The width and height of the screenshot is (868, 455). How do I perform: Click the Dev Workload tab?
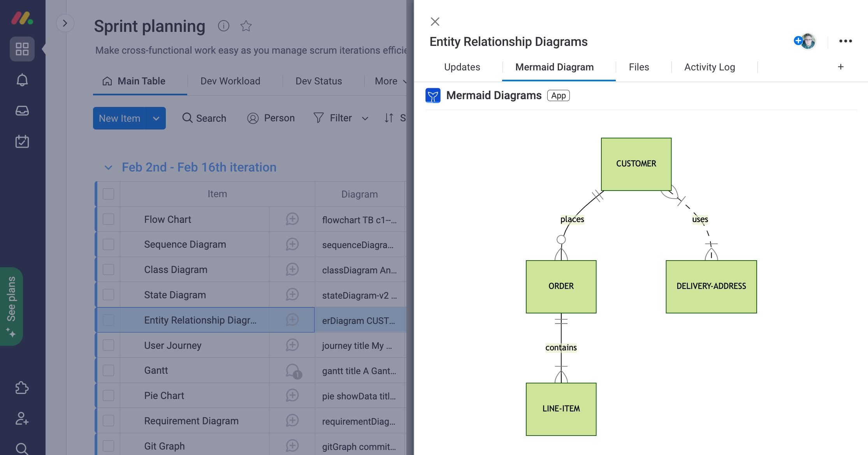[x=230, y=80]
